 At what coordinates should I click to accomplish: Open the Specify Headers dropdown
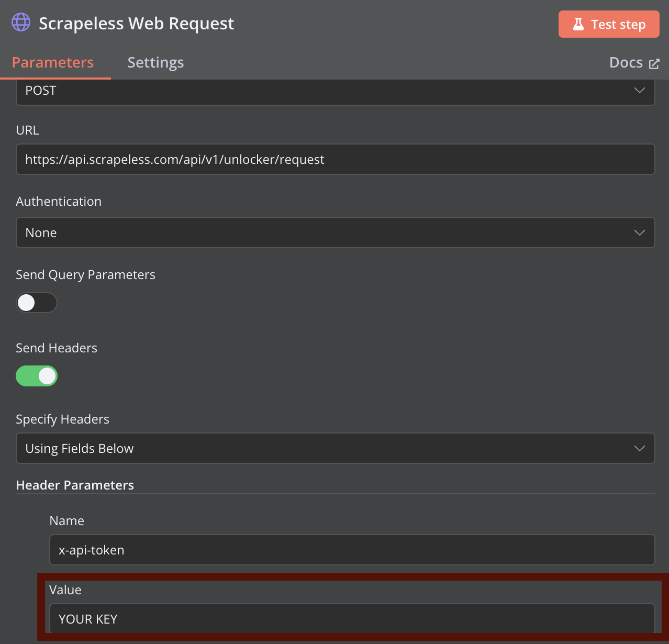pyautogui.click(x=336, y=448)
